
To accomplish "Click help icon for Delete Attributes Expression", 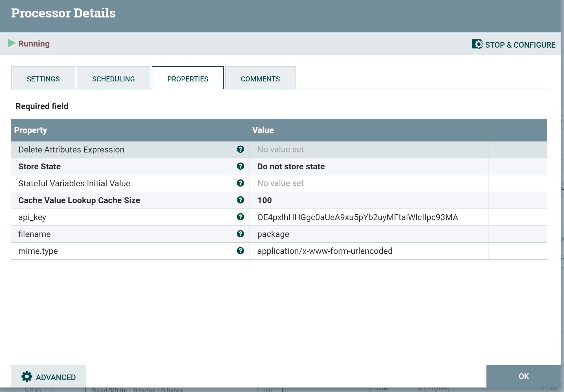I will pos(240,149).
